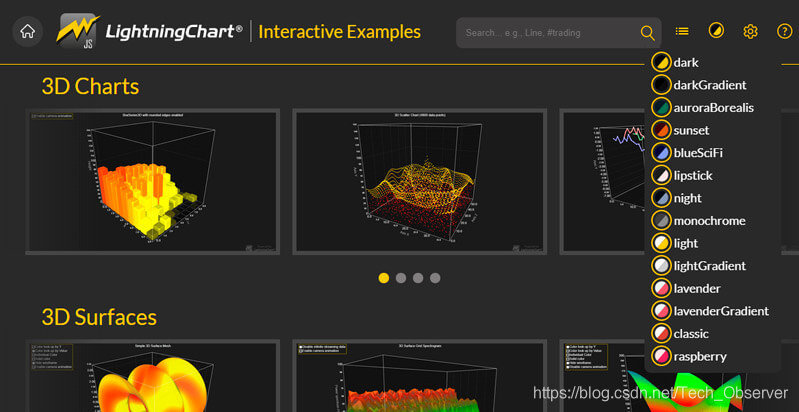Go to the third carousel page dot

tap(418, 278)
